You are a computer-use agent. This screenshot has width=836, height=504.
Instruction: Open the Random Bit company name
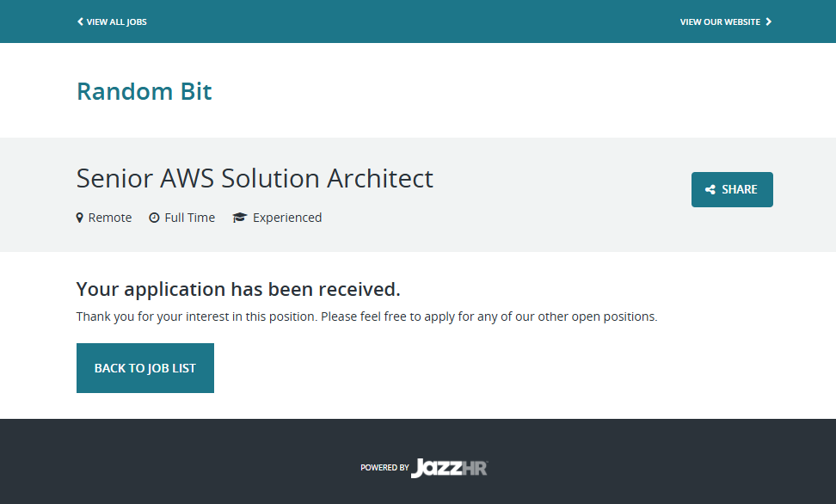tap(144, 91)
